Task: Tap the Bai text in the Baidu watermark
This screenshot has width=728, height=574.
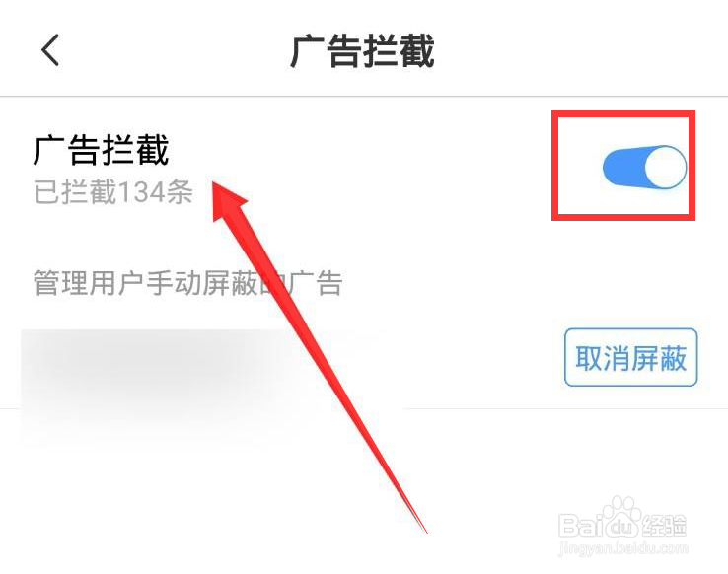Action: pyautogui.click(x=580, y=526)
